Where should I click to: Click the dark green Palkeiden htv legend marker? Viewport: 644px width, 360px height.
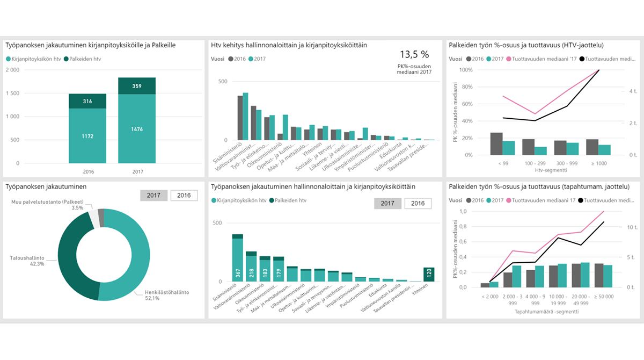[65, 59]
